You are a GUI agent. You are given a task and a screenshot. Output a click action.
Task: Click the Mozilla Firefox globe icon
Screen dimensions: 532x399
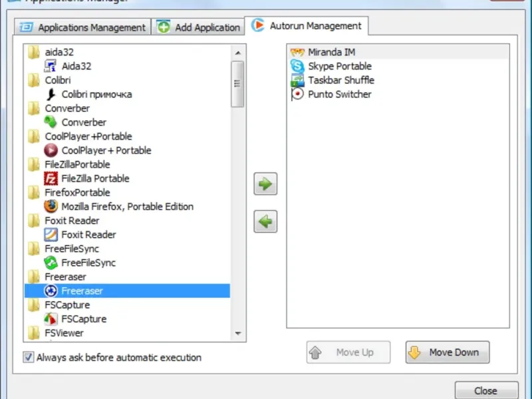(x=51, y=206)
